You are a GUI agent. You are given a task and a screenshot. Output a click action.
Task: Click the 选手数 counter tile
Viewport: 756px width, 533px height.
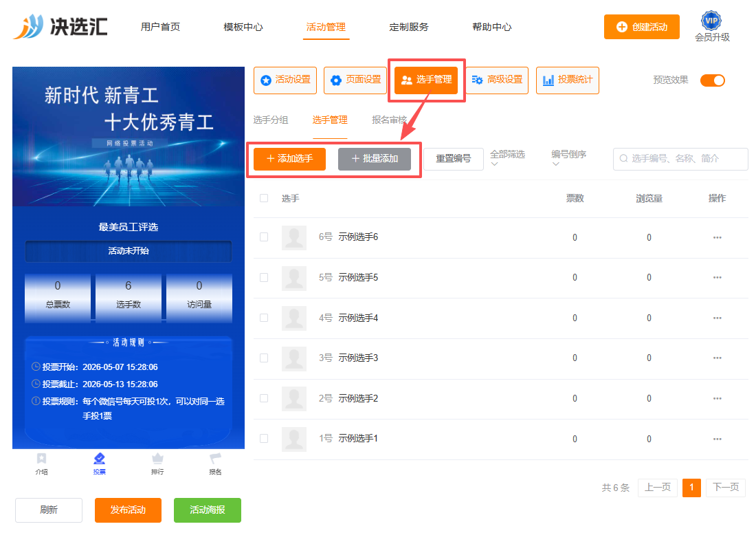click(x=129, y=298)
